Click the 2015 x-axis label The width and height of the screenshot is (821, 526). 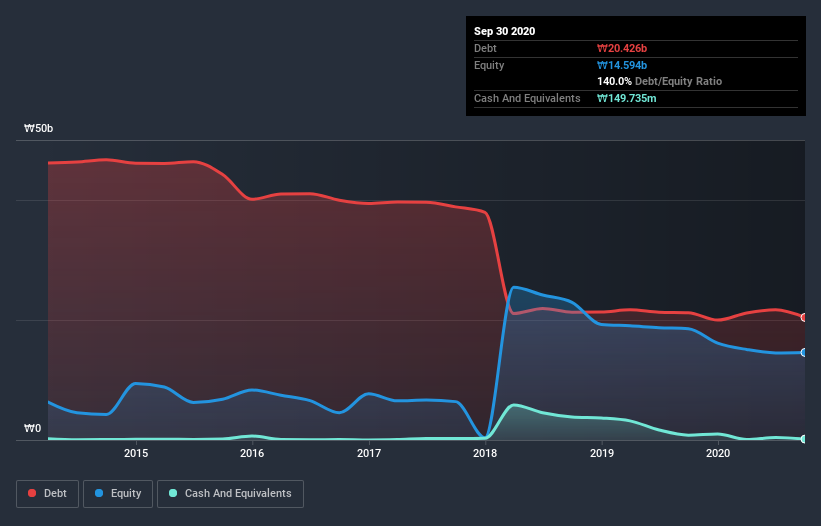click(136, 453)
